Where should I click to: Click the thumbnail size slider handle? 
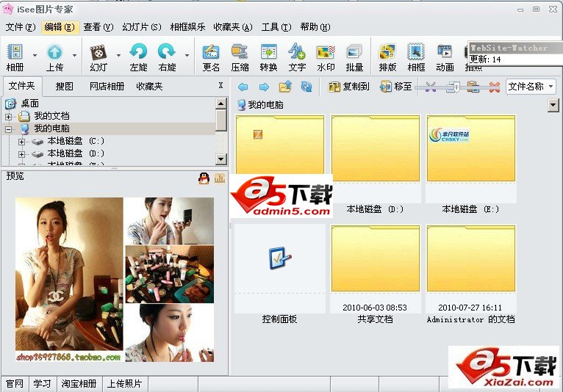click(x=456, y=87)
